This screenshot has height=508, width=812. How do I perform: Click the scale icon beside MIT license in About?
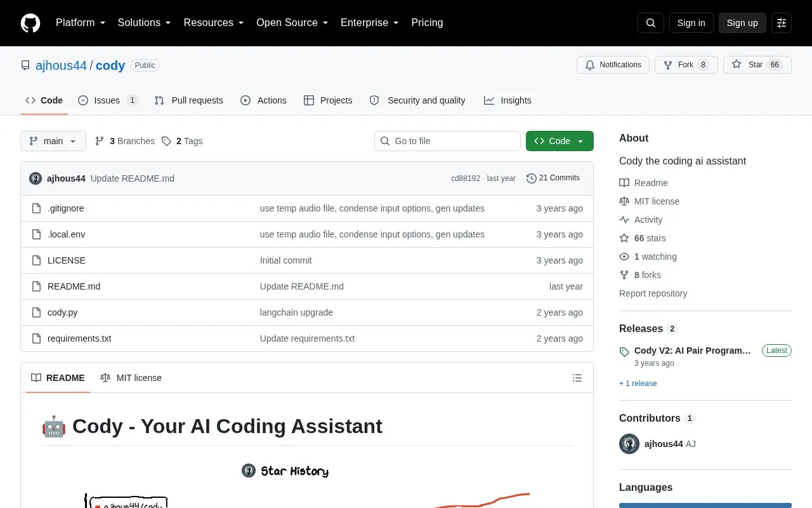tap(624, 201)
